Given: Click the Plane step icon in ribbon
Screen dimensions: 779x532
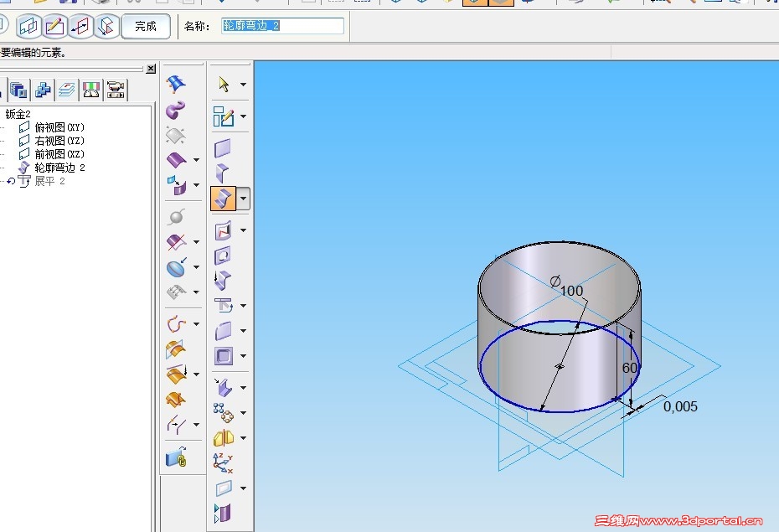Looking at the screenshot, I should click(28, 26).
